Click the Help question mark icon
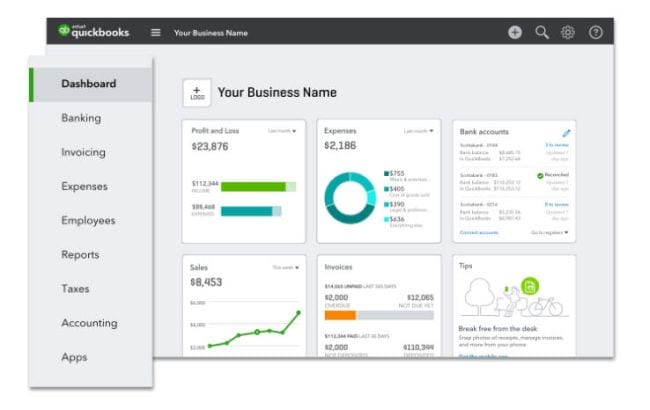The width and height of the screenshot is (650, 410). [596, 32]
